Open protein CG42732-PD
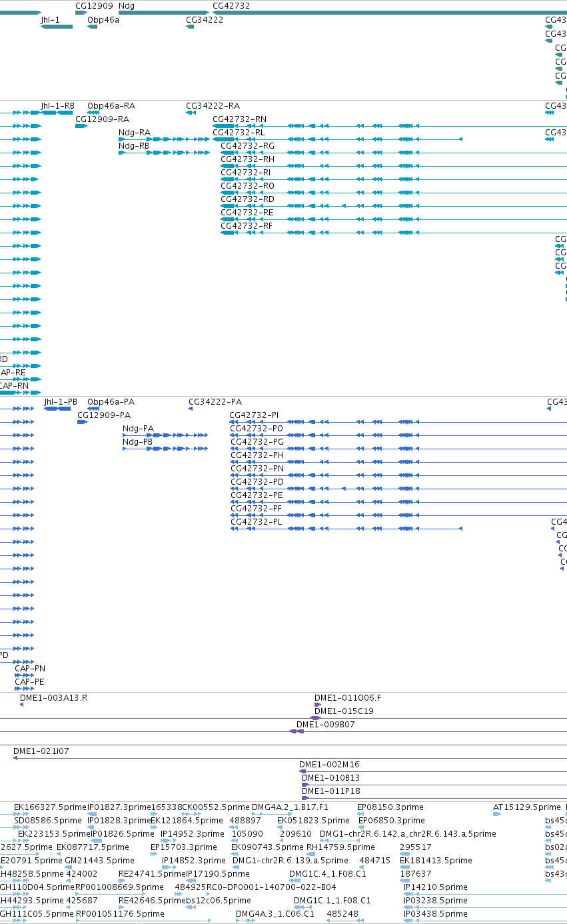The image size is (567, 924). tap(257, 481)
